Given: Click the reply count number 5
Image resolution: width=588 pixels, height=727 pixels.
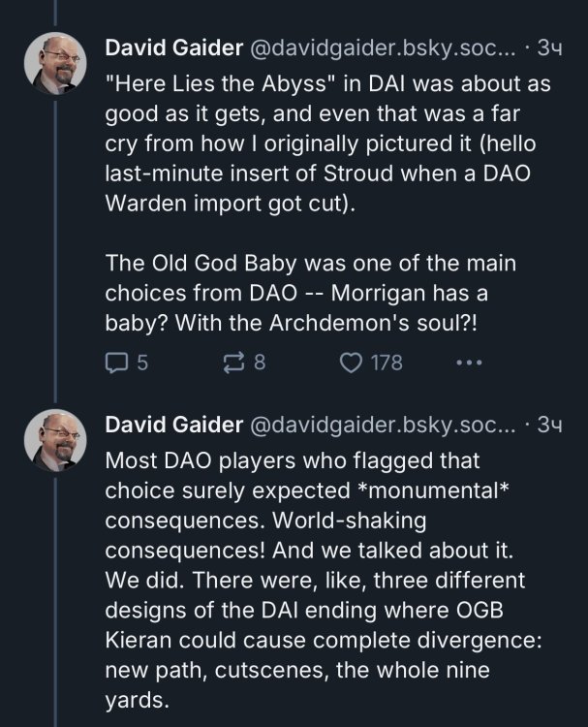Looking at the screenshot, I should click(x=142, y=363).
